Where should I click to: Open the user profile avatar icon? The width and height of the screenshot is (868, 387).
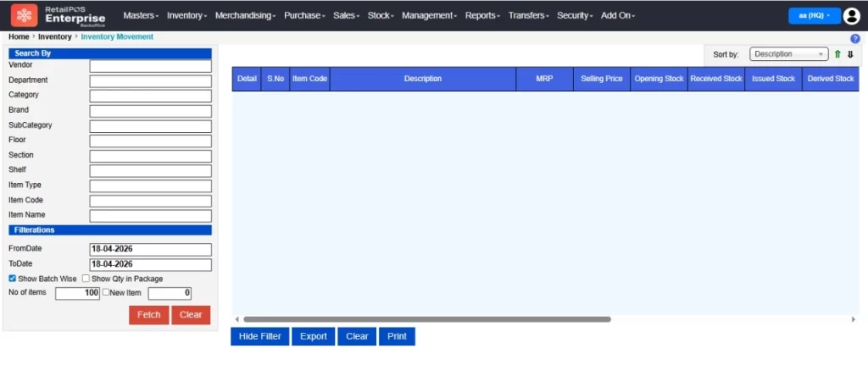pyautogui.click(x=851, y=16)
